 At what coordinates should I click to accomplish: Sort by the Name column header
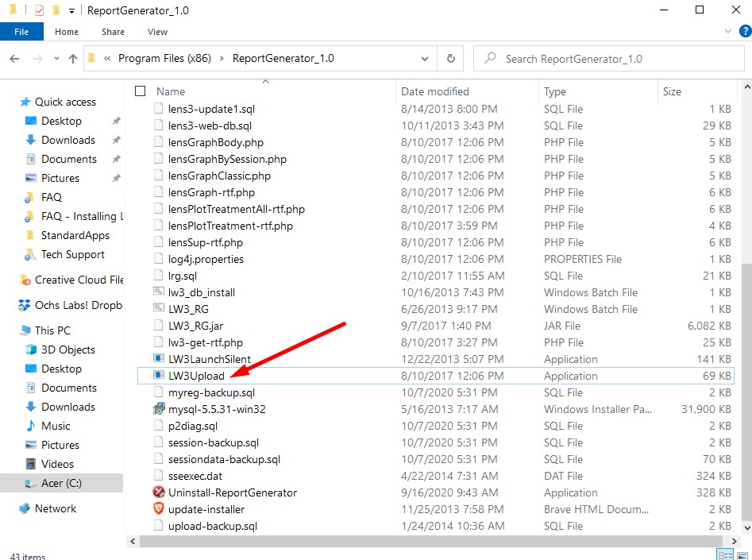(x=171, y=91)
